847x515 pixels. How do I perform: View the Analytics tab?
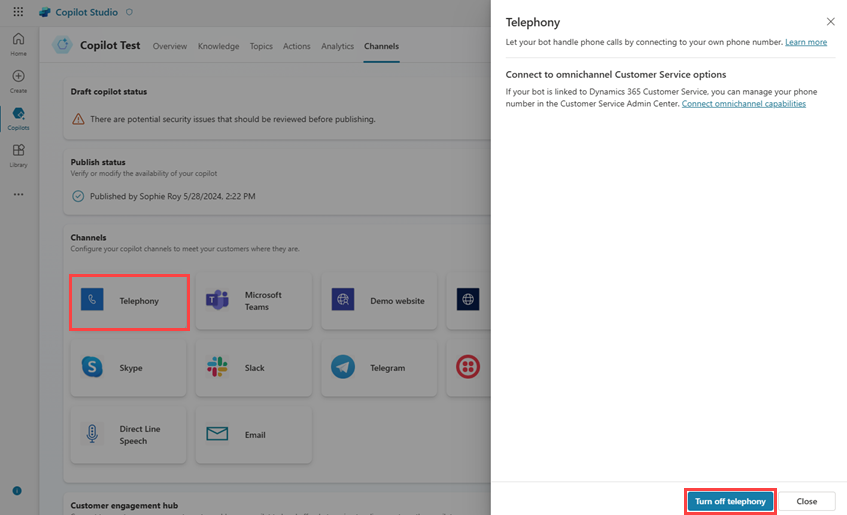(x=338, y=46)
